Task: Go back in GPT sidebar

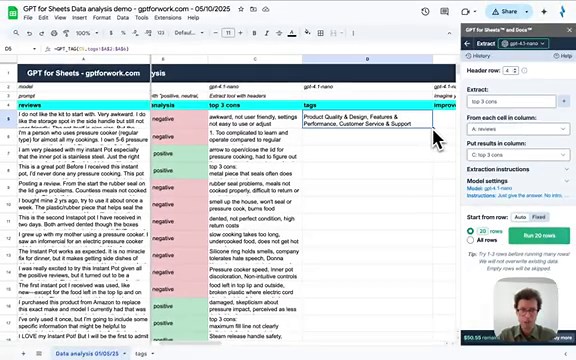Action: coord(467,43)
